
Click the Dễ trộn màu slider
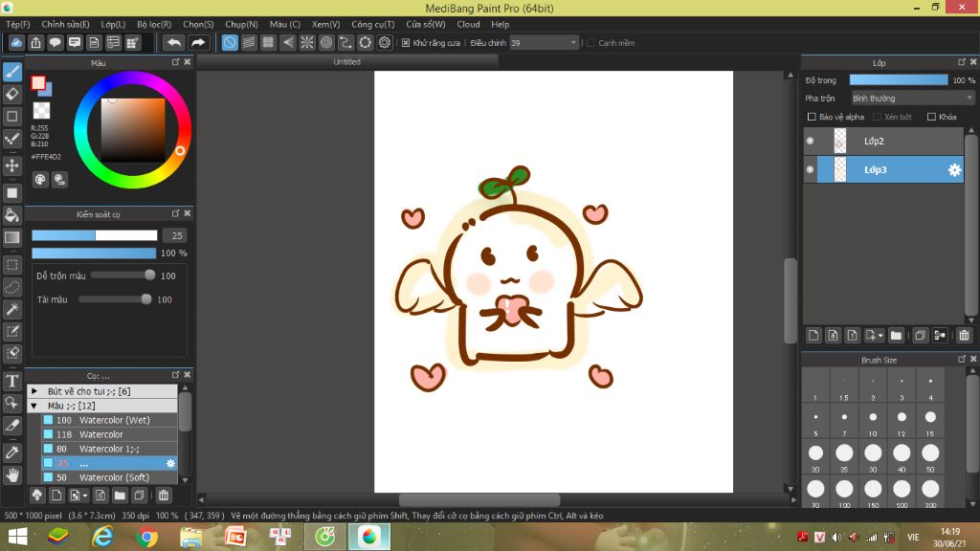[123, 275]
